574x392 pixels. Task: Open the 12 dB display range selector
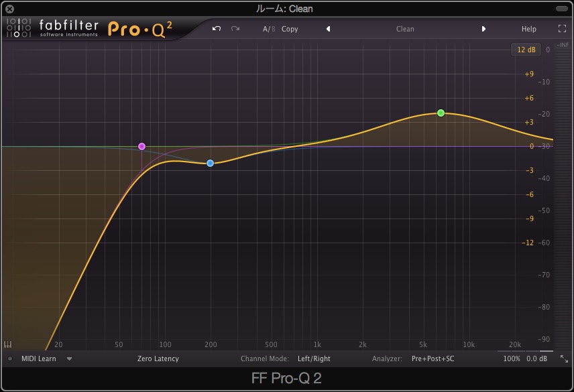[526, 50]
